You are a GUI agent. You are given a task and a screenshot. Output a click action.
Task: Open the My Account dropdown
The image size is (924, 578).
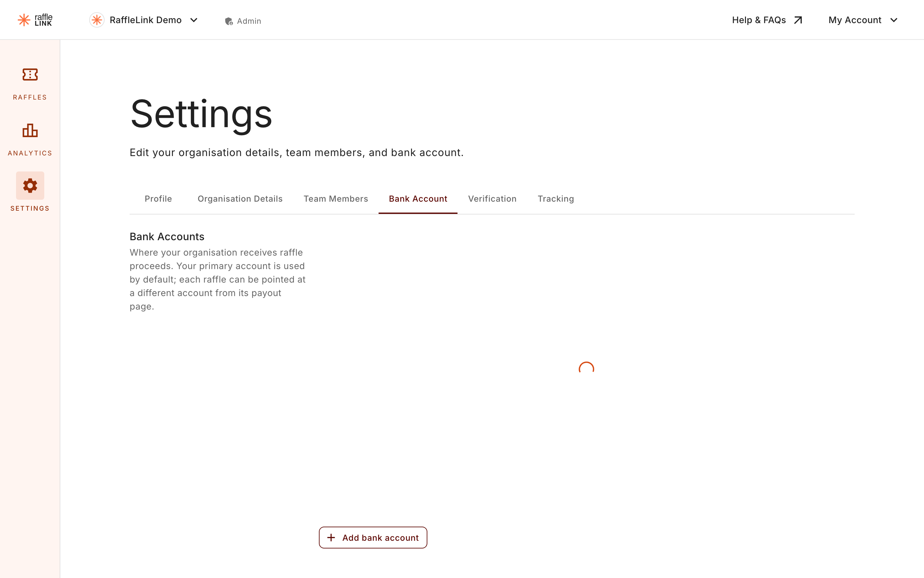pyautogui.click(x=863, y=20)
